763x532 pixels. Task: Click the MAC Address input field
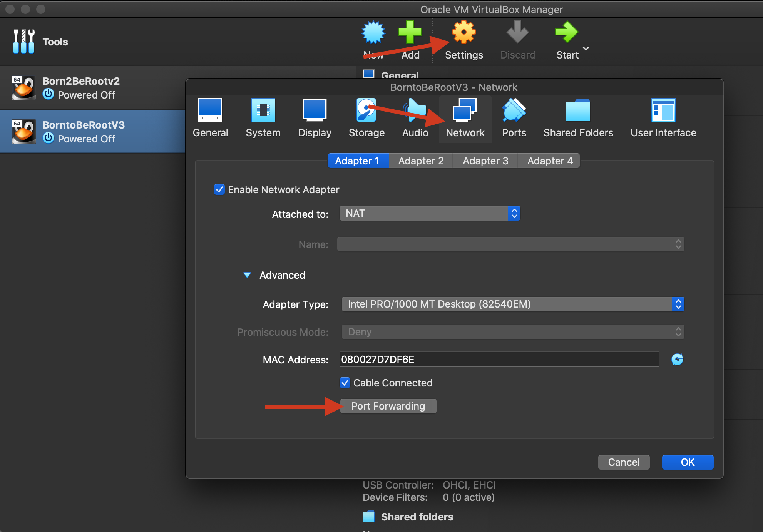click(499, 359)
